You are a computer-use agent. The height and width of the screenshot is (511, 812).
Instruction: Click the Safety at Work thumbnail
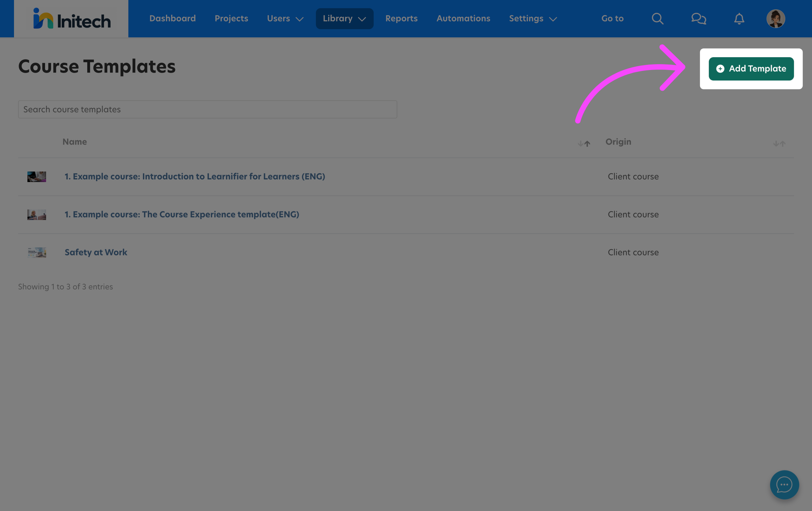click(x=37, y=252)
